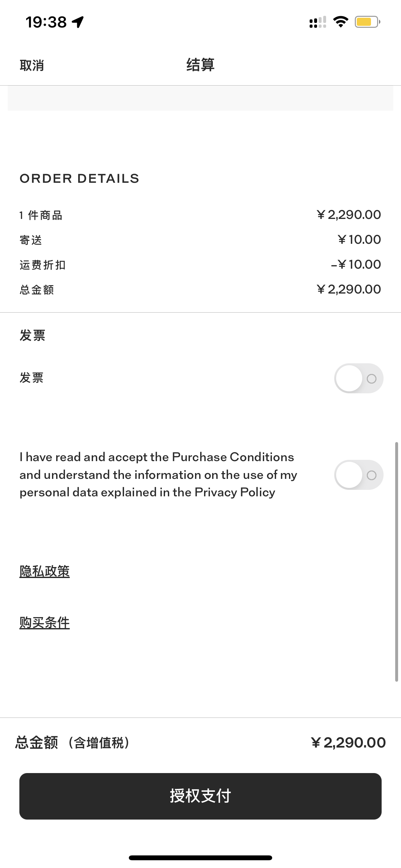
Task: Tap the Wi-Fi status icon
Action: pos(341,22)
